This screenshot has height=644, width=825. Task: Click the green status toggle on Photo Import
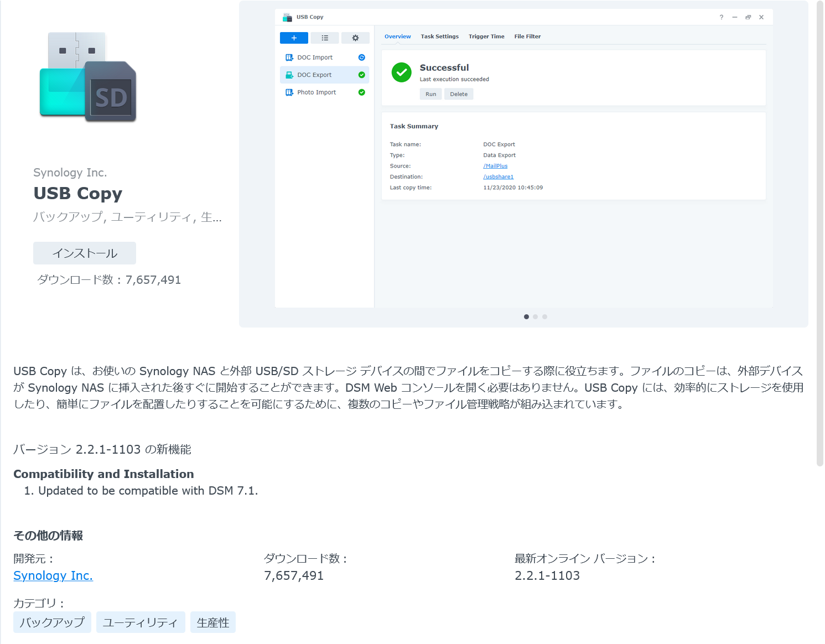[x=361, y=92]
